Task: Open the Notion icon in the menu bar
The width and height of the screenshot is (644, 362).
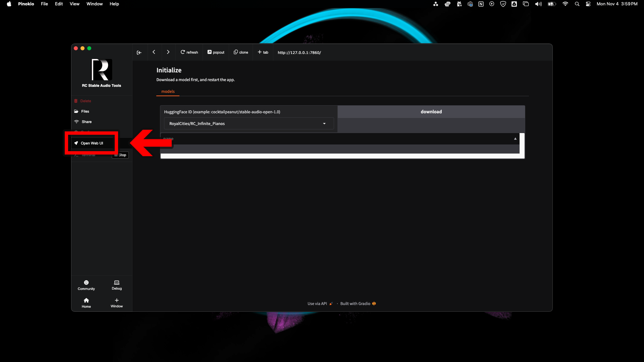Action: click(x=481, y=4)
